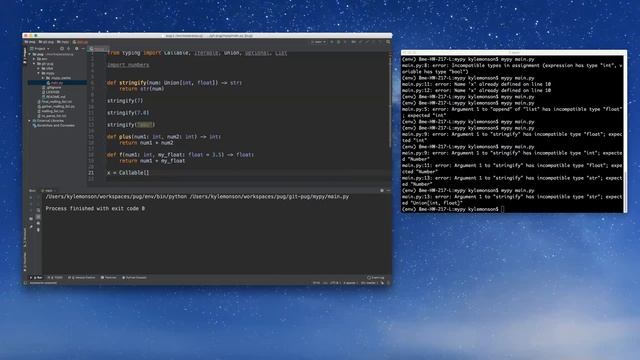Image resolution: width=640 pixels, height=360 pixels.
Task: Click the indent spaces indicator in status bar
Action: [x=350, y=283]
